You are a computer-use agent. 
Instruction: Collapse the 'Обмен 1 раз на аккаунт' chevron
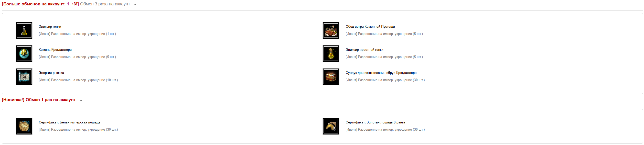tap(81, 100)
